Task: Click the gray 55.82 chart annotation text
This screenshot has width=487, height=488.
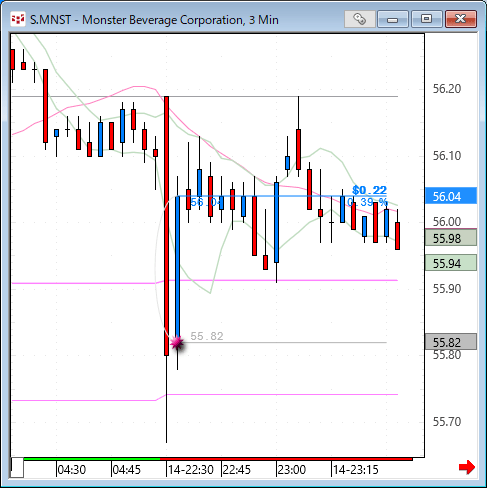Action: tap(207, 336)
